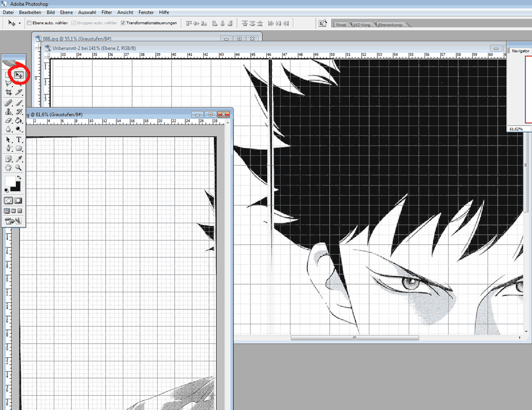Select the Hand tool
532x410 pixels.
pyautogui.click(x=9, y=168)
